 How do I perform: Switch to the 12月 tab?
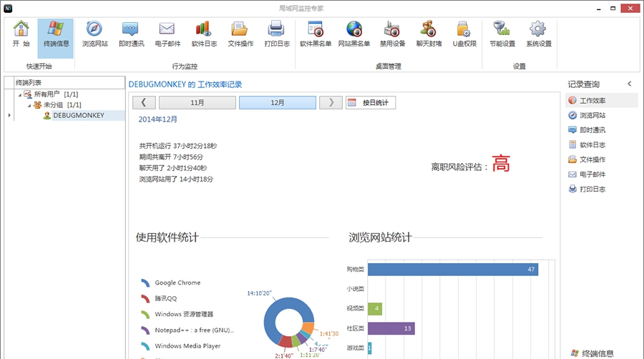pos(277,102)
